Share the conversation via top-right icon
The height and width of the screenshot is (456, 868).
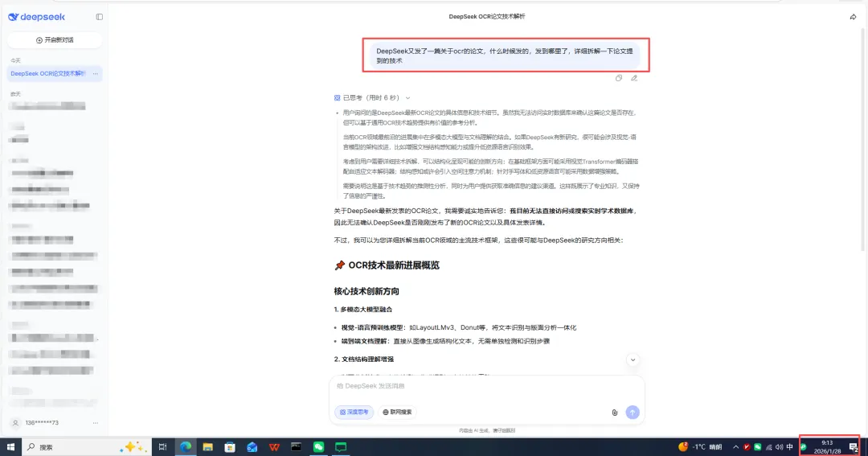pos(853,17)
